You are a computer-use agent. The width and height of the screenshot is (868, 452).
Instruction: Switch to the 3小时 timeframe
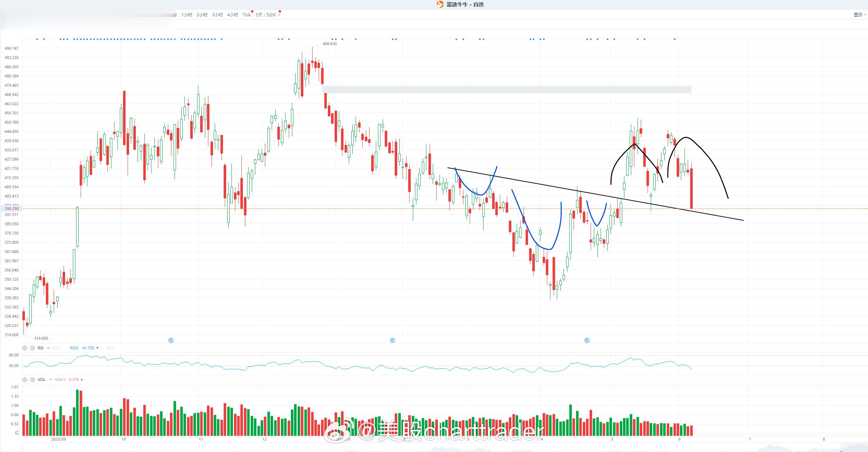pyautogui.click(x=217, y=15)
